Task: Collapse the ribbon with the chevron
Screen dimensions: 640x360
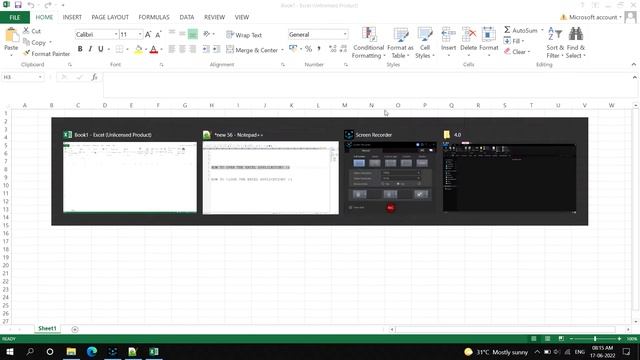Action: [633, 64]
